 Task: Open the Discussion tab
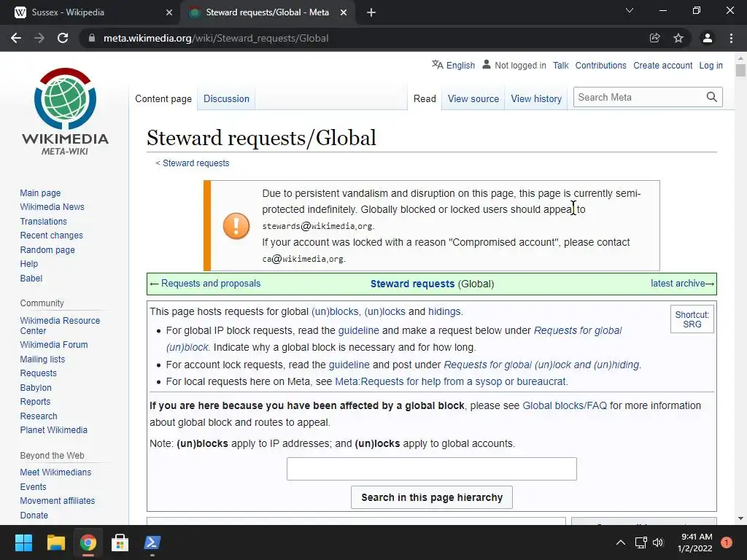pos(226,98)
